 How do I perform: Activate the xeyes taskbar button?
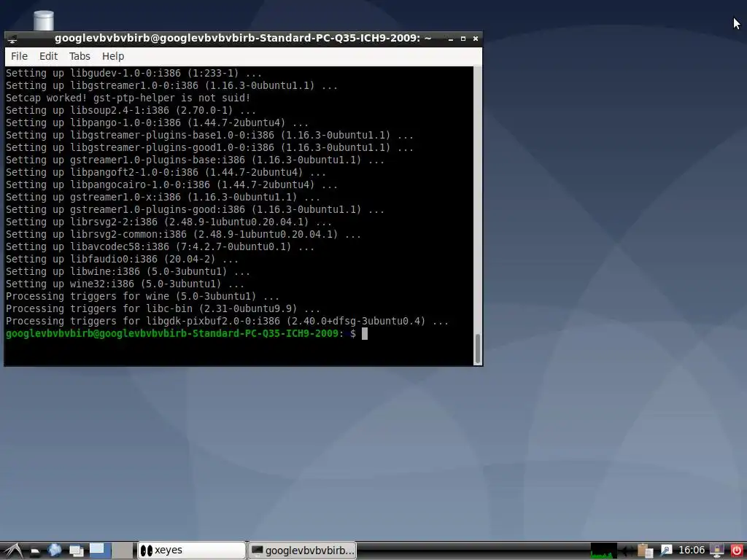(192, 551)
